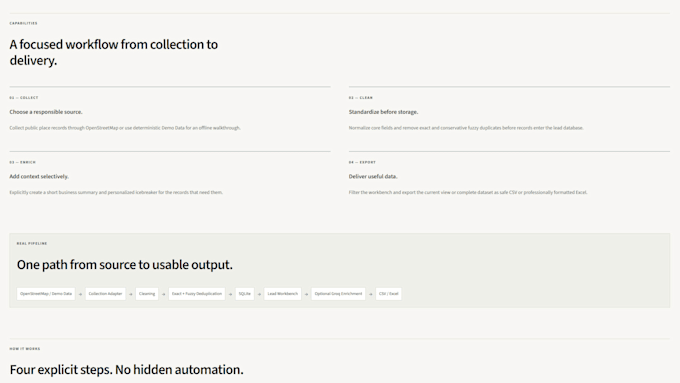
Task: Click the SQLite pipeline chip
Action: coord(245,294)
